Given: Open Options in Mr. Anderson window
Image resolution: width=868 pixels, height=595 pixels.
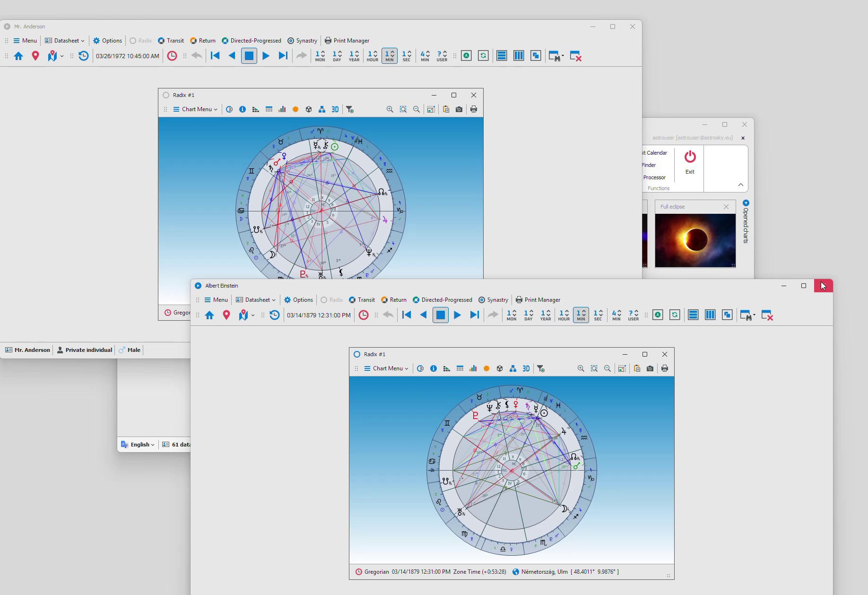Looking at the screenshot, I should pyautogui.click(x=108, y=41).
